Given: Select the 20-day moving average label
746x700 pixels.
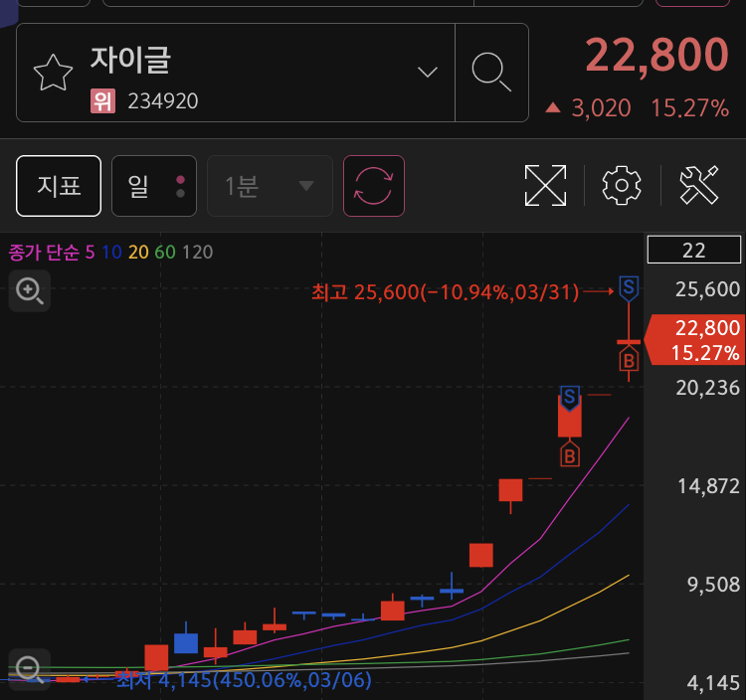Looking at the screenshot, I should coord(138,252).
